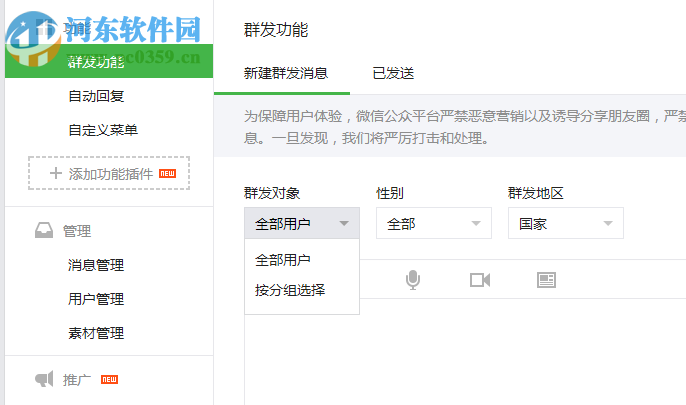Viewport: 686px width, 405px height.
Task: Select the video message camera icon
Action: (x=480, y=280)
